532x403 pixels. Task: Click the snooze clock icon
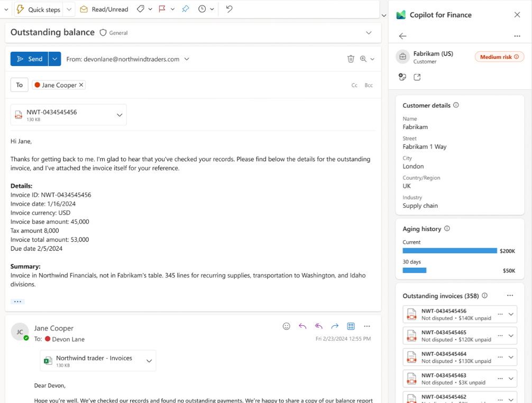pyautogui.click(x=202, y=9)
